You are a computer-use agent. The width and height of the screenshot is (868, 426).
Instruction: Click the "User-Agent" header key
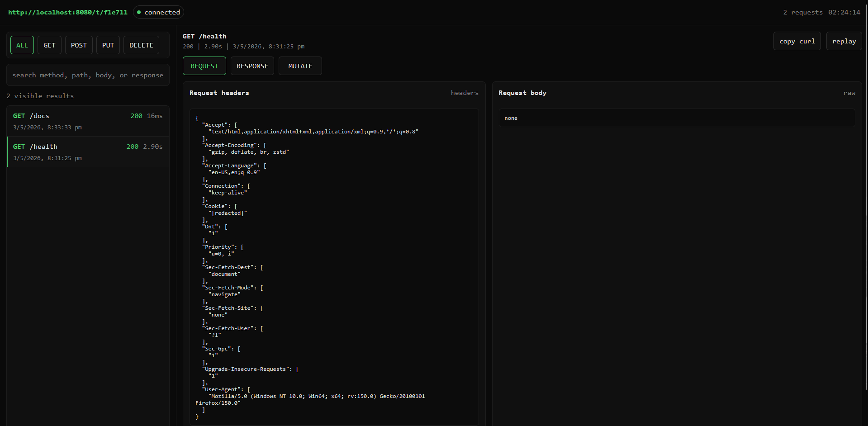click(x=221, y=389)
